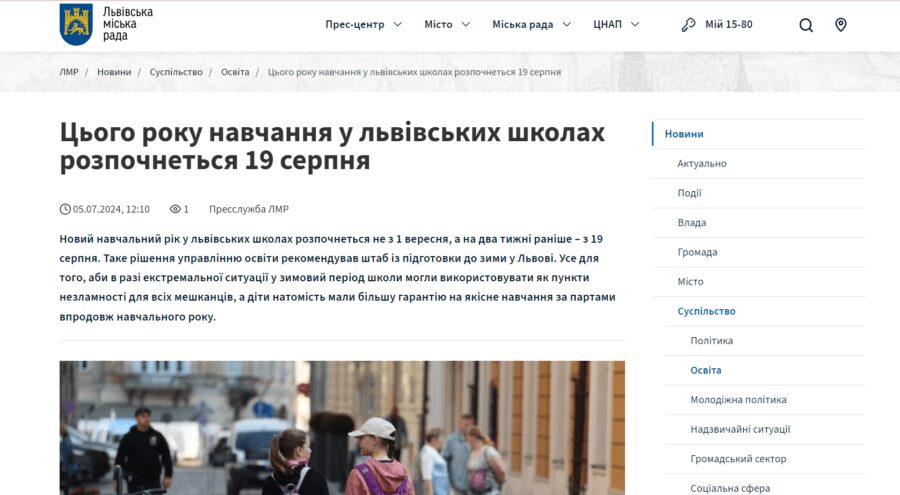Click the eye views counter icon
Image resolution: width=900 pixels, height=495 pixels.
pos(175,209)
